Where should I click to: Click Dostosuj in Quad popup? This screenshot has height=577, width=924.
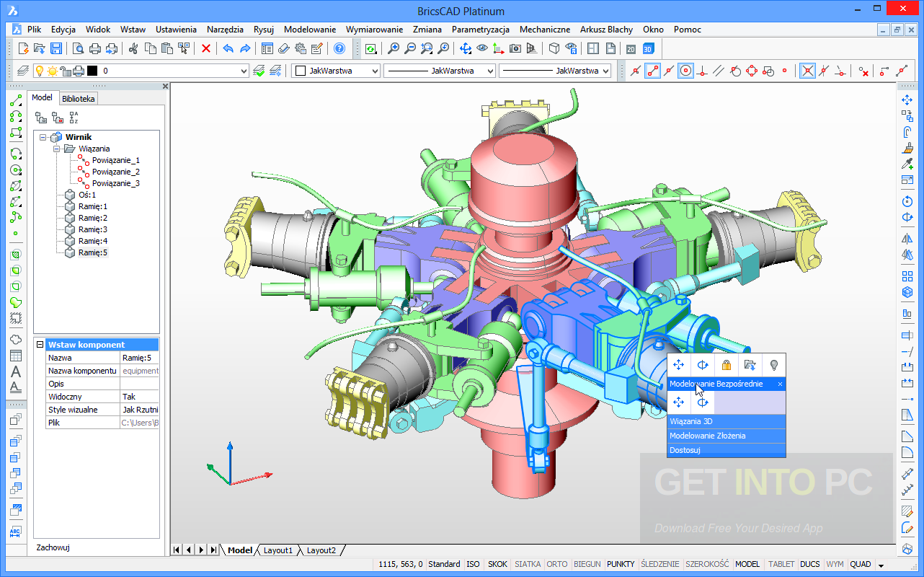point(727,450)
